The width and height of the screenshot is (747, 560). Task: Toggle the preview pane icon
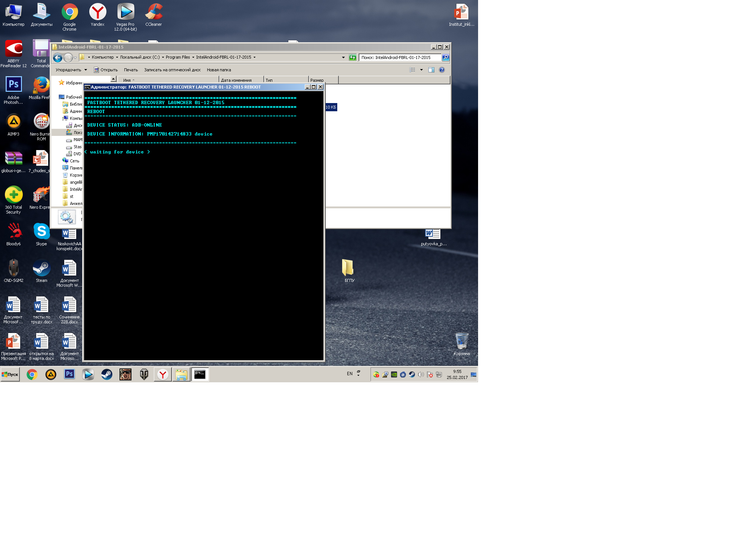(x=431, y=70)
